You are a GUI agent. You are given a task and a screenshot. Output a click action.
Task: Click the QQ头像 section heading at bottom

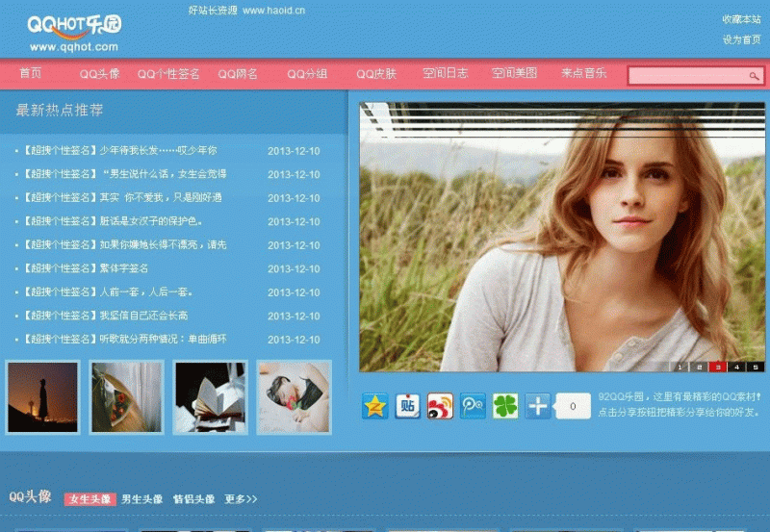(30, 496)
